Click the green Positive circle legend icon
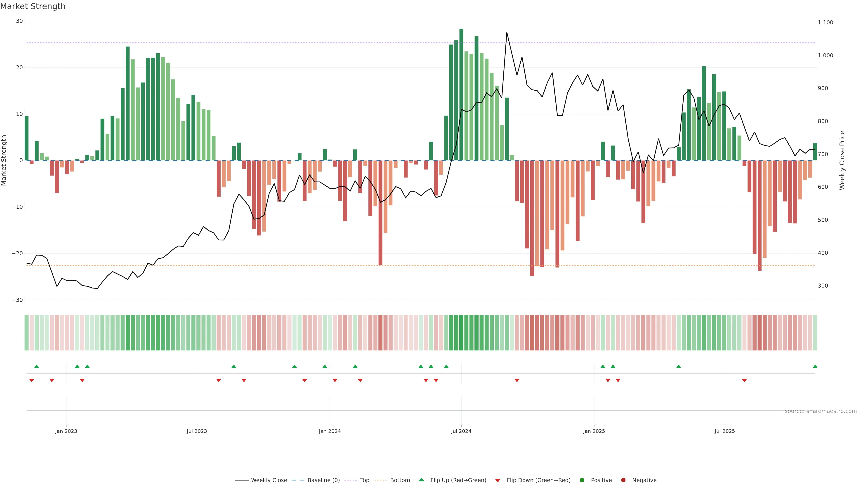The width and height of the screenshot is (868, 488). tap(582, 480)
